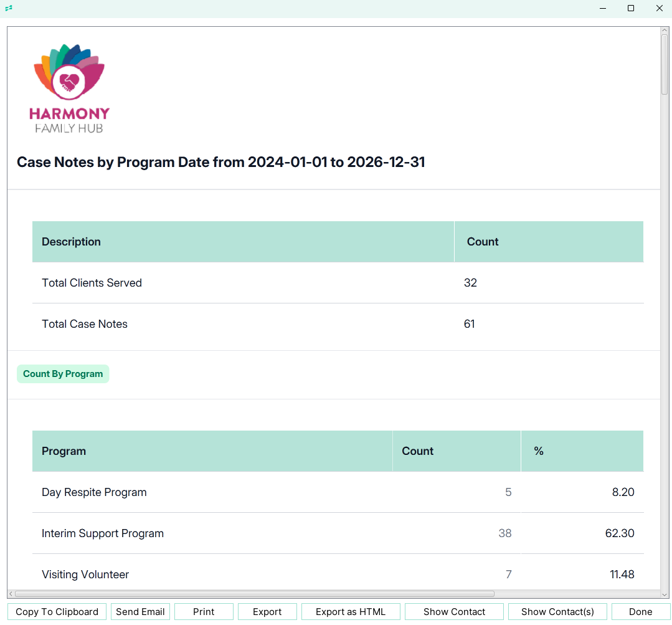Image resolution: width=672 pixels, height=625 pixels.
Task: Select the Visiting Volunteer row
Action: tap(85, 575)
